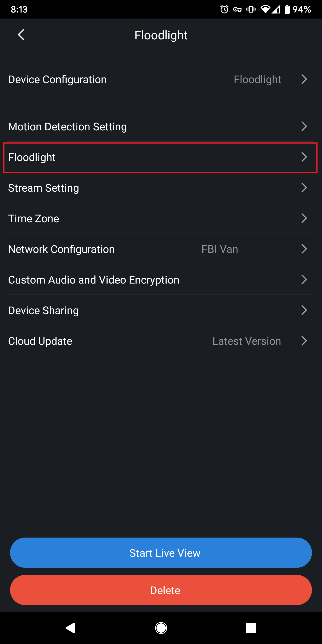
Task: Open Custom Audio and Video Encryption
Action: click(160, 280)
